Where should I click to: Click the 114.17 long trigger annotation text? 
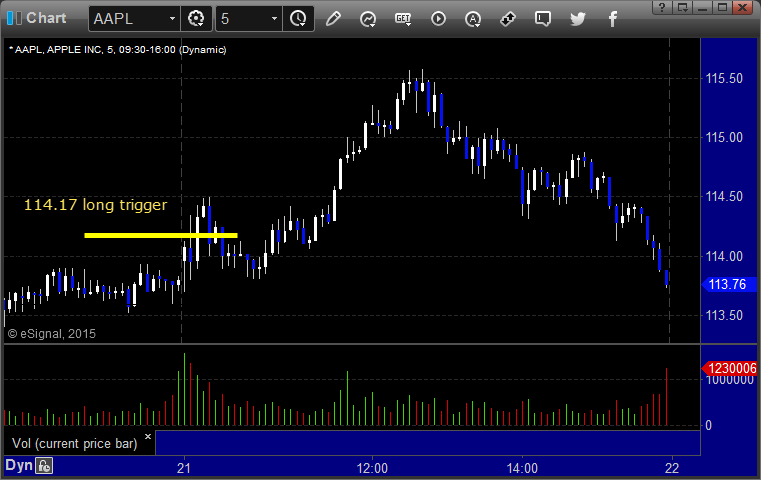coord(96,205)
